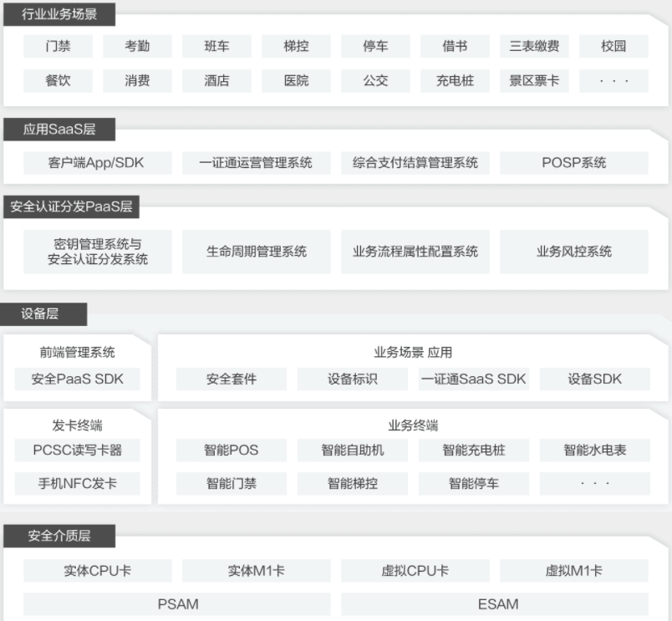Screen dimensions: 672x621
Task: Click the 班车 box
Action: [x=216, y=46]
